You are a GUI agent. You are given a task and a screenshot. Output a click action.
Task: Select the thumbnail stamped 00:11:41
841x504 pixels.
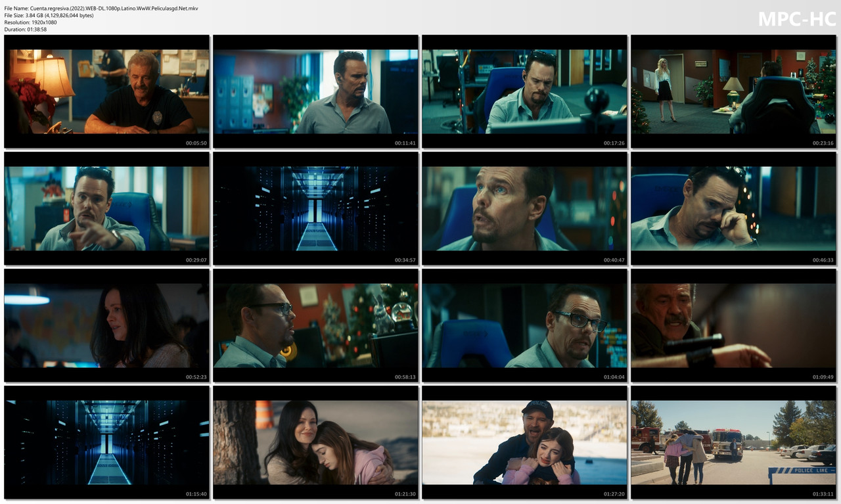(315, 91)
